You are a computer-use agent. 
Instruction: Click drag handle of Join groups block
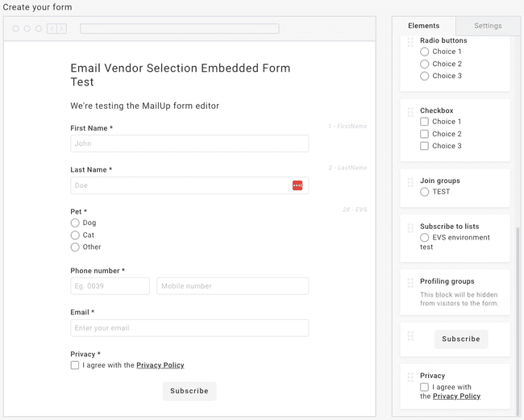[410, 182]
